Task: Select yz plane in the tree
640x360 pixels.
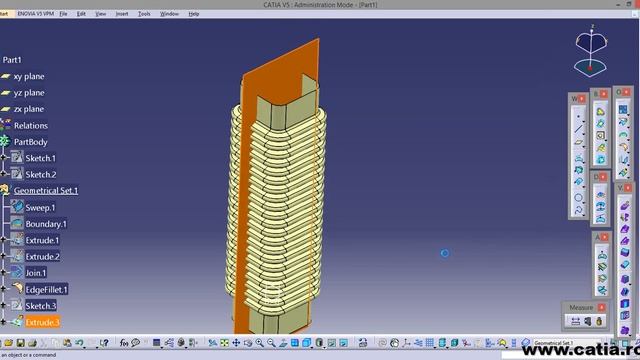Action: click(x=29, y=93)
